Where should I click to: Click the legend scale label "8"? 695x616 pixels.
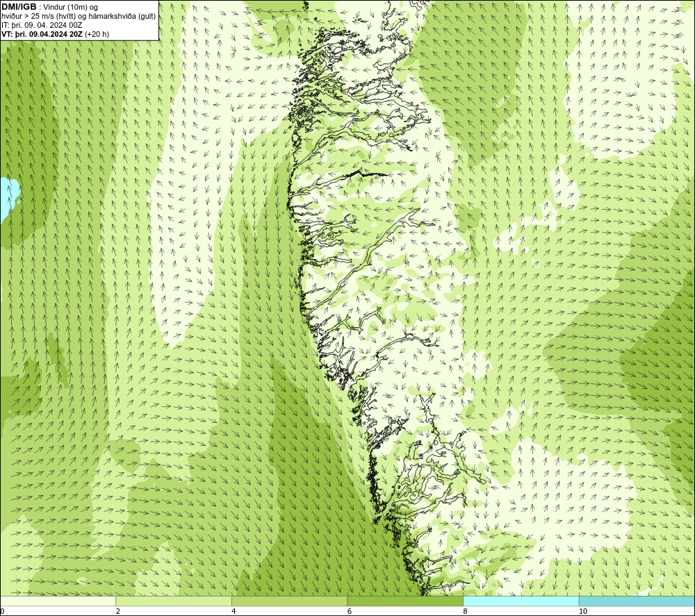coord(465,611)
